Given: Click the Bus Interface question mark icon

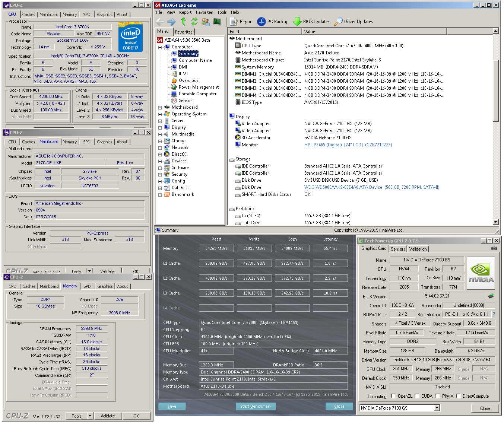Looking at the screenshot, I should pos(494,314).
